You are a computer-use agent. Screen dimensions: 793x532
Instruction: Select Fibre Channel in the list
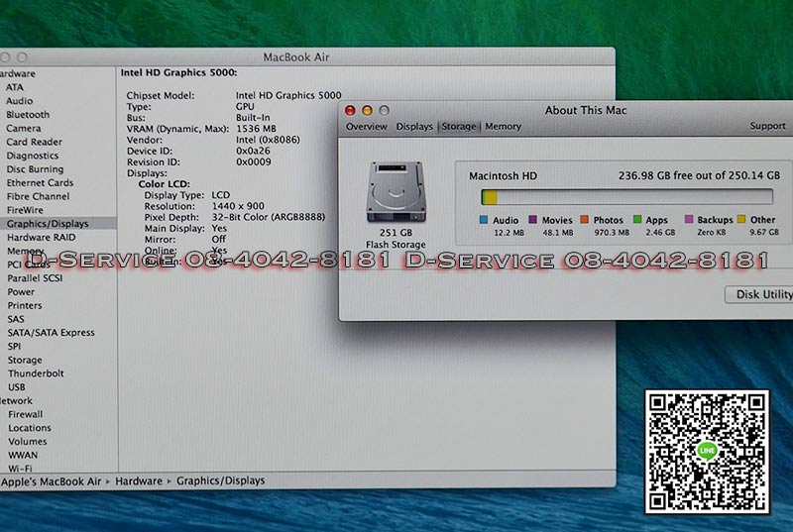(x=38, y=196)
